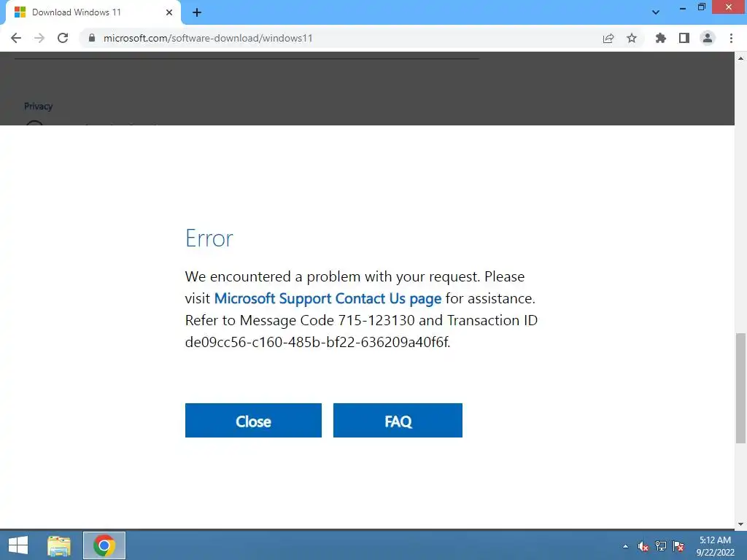Viewport: 747px width, 560px height.
Task: Restore down the Chrome window
Action: click(x=701, y=7)
